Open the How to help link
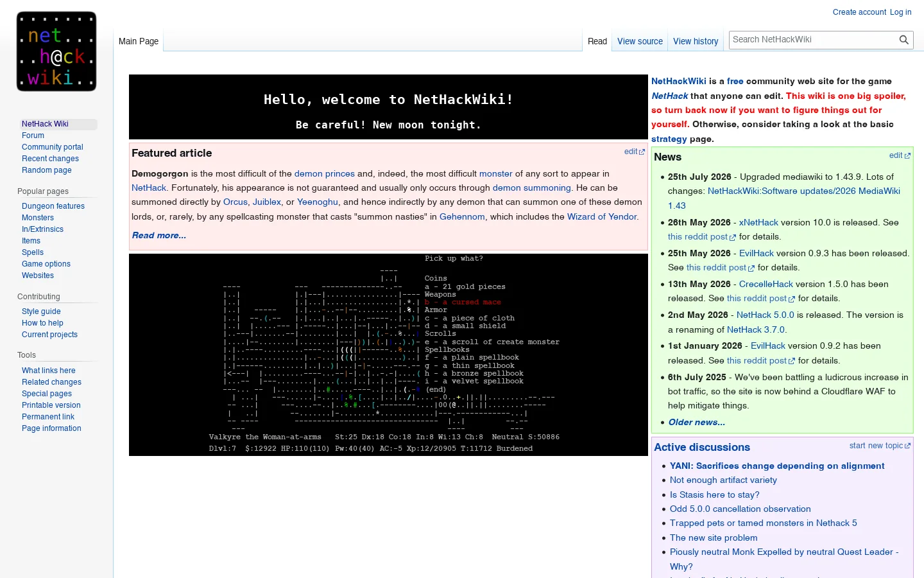 click(42, 323)
